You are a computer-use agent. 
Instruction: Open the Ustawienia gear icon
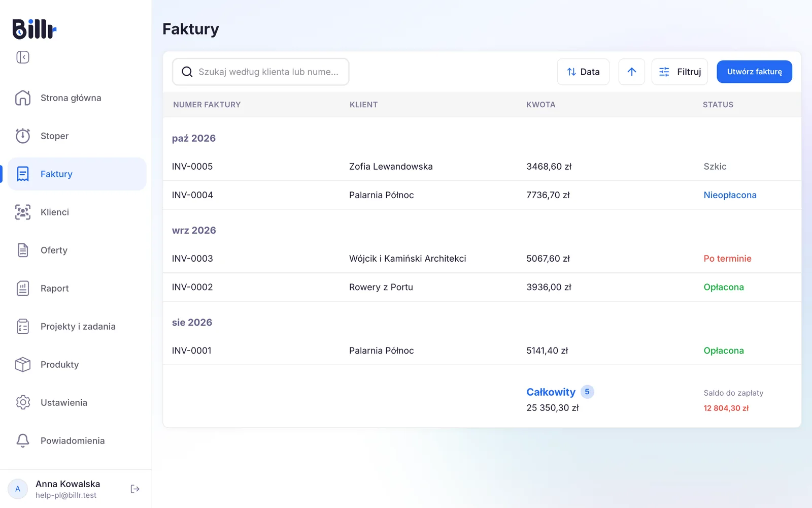click(x=23, y=402)
